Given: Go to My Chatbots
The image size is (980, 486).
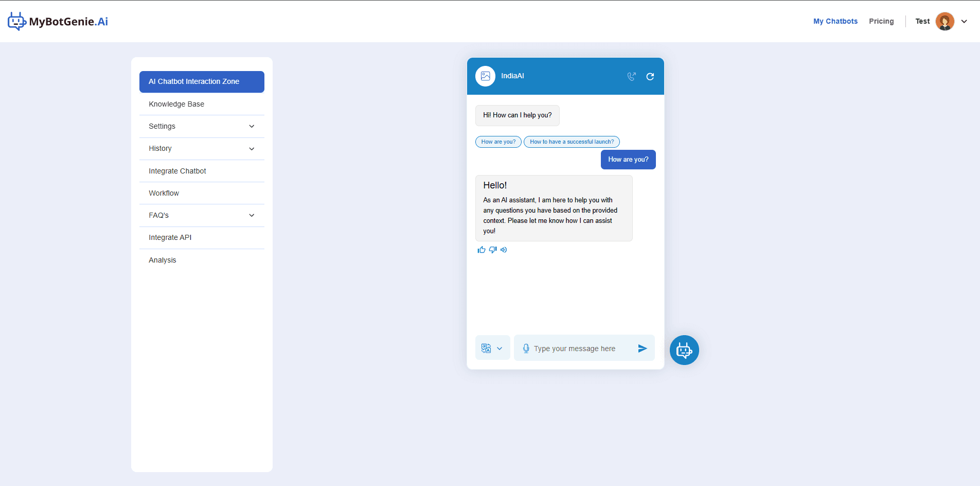Looking at the screenshot, I should [835, 21].
